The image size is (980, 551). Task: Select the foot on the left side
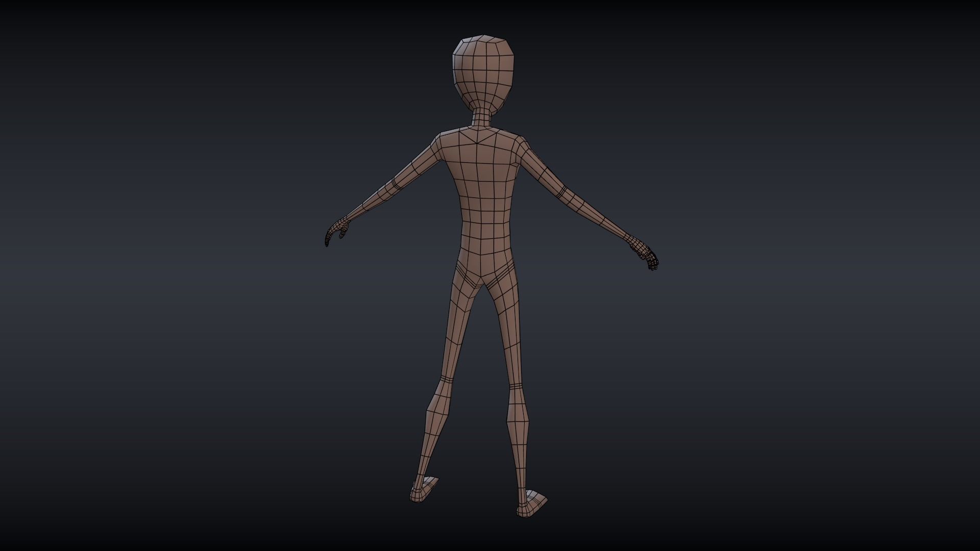point(424,490)
